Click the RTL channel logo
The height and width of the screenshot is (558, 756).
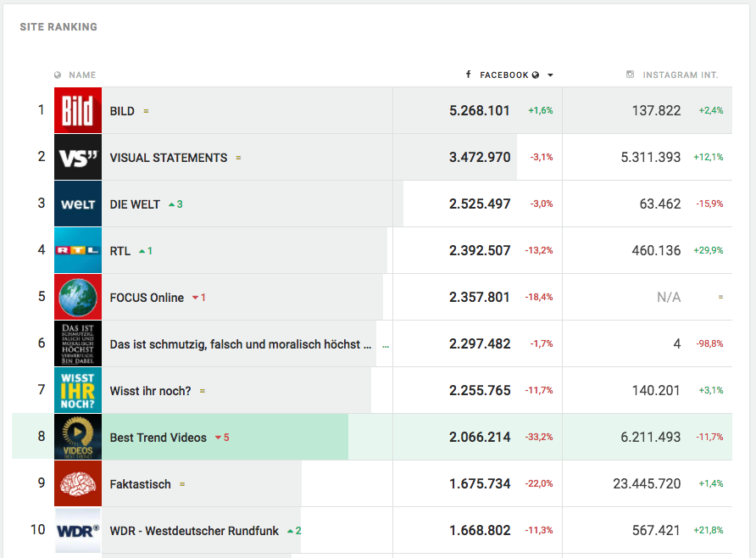click(x=78, y=250)
